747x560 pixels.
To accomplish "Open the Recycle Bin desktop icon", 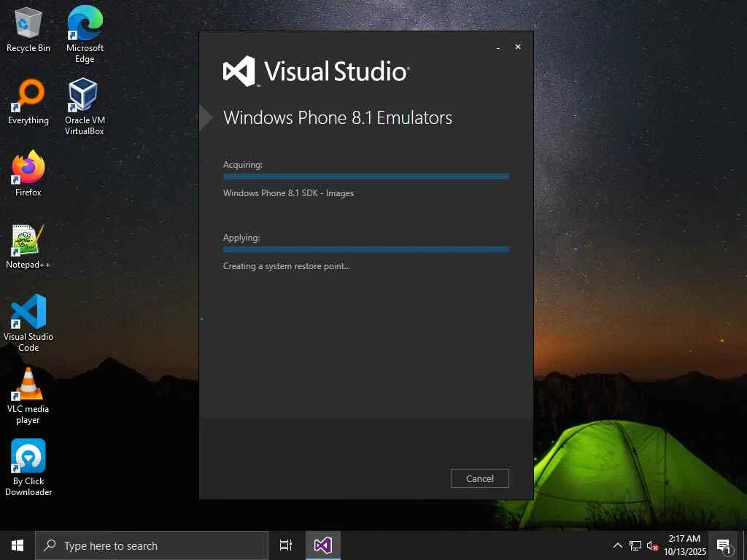I will tap(28, 29).
